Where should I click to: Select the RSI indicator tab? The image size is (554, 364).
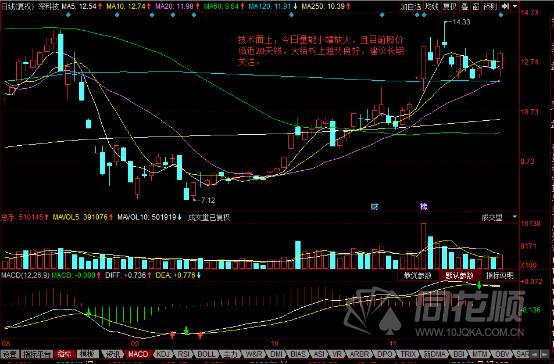[x=183, y=354]
